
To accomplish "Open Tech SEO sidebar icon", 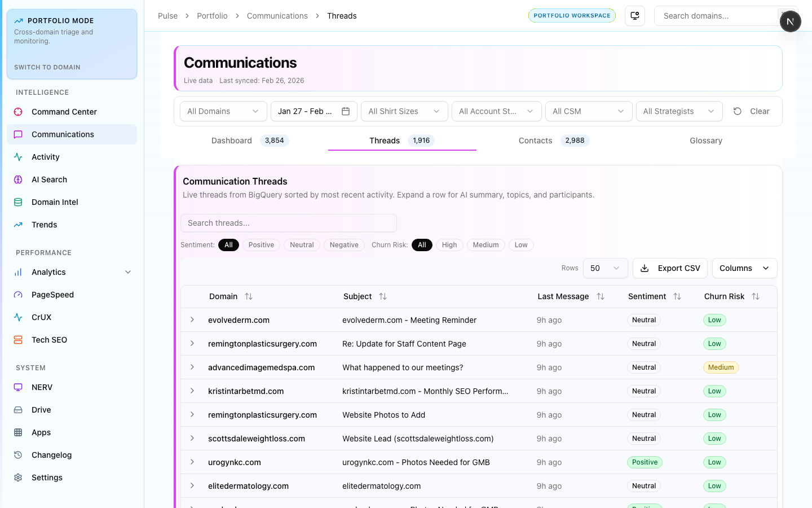I will (18, 340).
